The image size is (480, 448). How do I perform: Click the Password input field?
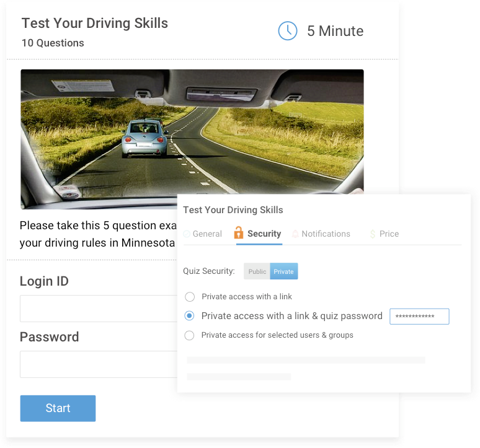[99, 364]
